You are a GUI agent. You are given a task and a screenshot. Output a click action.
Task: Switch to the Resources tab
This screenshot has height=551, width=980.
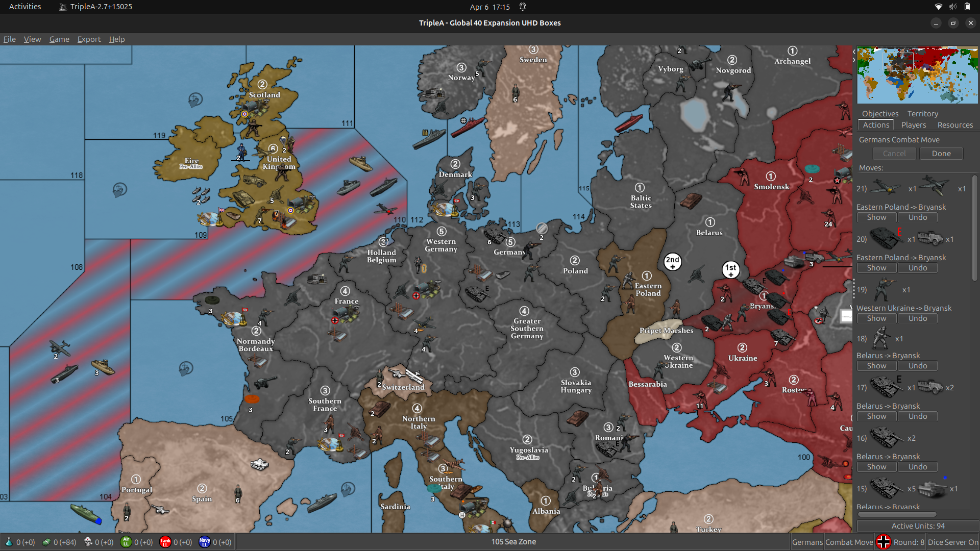(954, 125)
